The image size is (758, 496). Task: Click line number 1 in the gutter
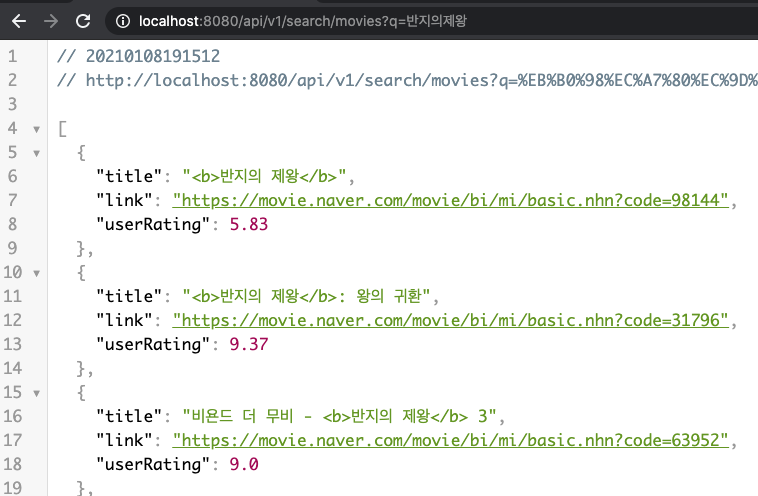(13, 56)
